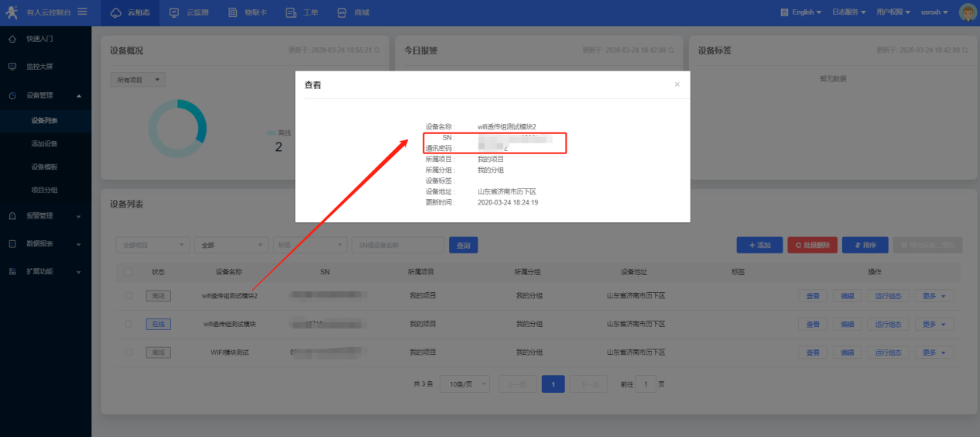Click the blue 查询 search button

tap(463, 245)
